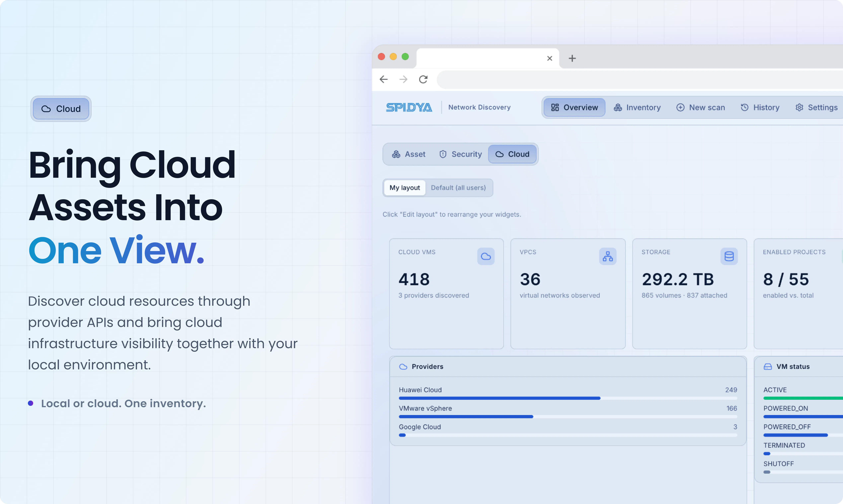The image size is (843, 504).
Task: Click the Huawei Cloud count 249
Action: (731, 390)
